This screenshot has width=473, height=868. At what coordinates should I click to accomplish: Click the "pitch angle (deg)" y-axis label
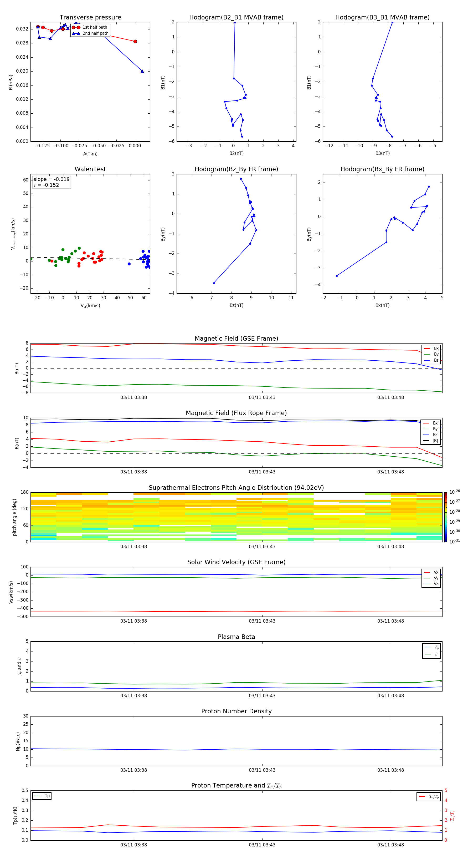[x=14, y=517]
